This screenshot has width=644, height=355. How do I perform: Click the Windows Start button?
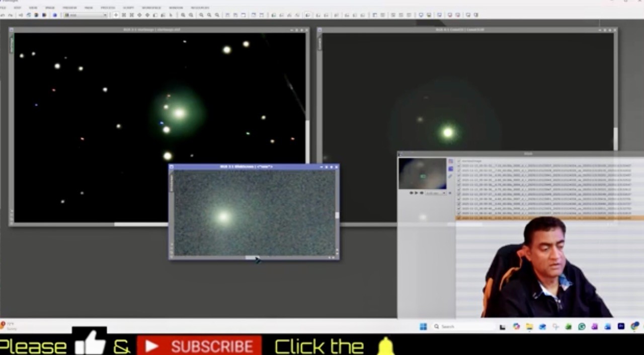(423, 327)
